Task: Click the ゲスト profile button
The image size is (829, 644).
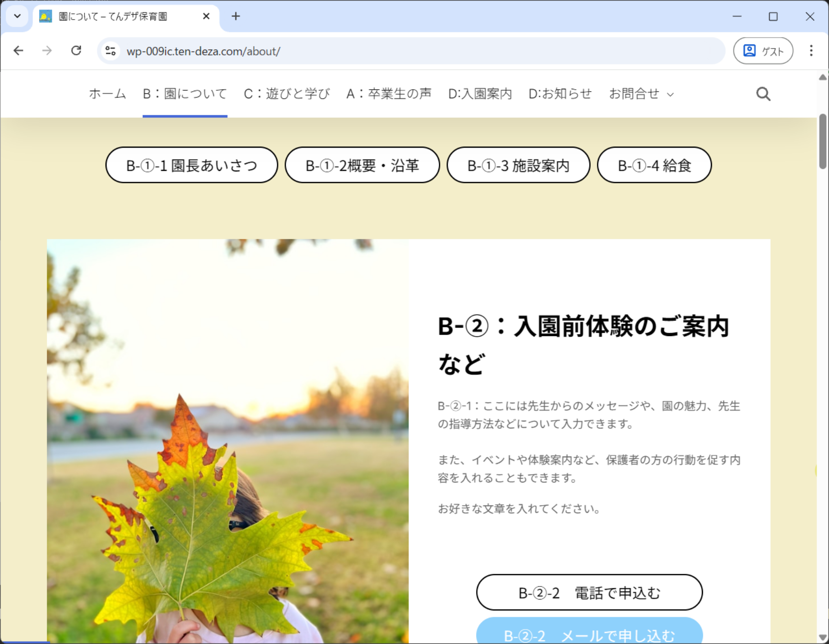Action: pos(763,51)
